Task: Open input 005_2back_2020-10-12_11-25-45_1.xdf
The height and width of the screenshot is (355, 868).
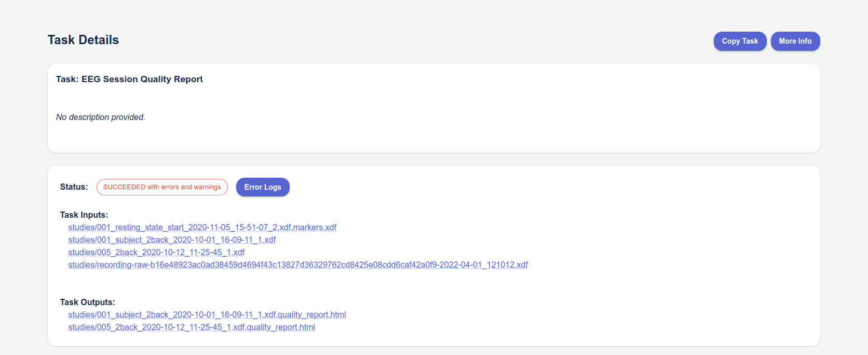Action: coord(156,252)
